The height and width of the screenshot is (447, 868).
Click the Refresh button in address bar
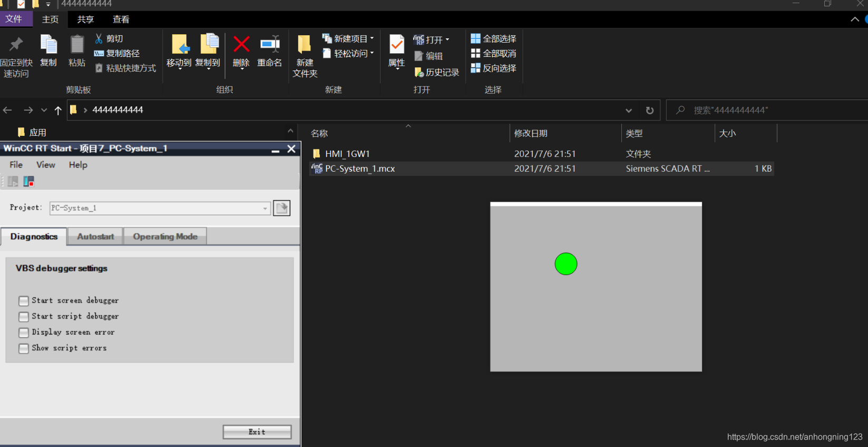click(x=650, y=110)
